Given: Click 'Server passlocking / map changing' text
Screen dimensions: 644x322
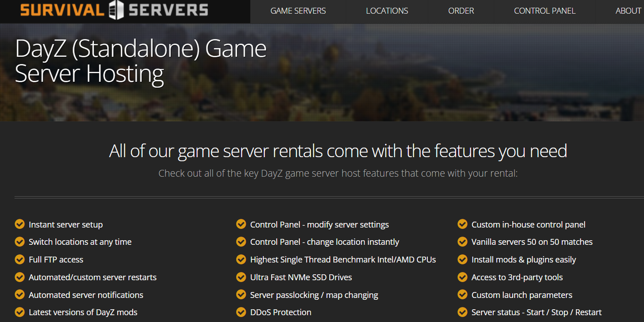Looking at the screenshot, I should coord(314,295).
